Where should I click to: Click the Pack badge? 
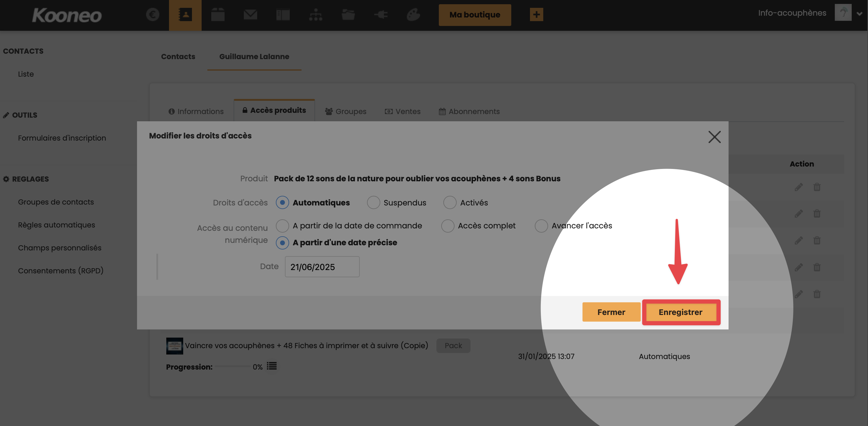[x=453, y=346]
